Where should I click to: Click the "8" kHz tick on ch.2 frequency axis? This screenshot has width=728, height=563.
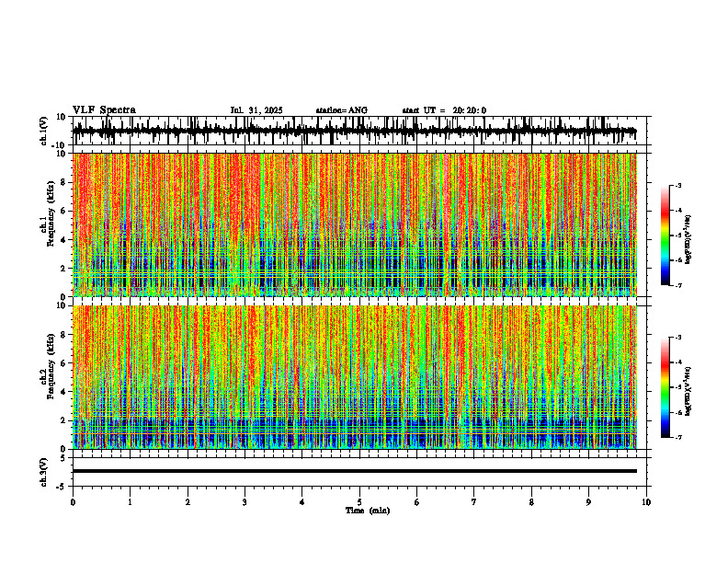coord(63,335)
